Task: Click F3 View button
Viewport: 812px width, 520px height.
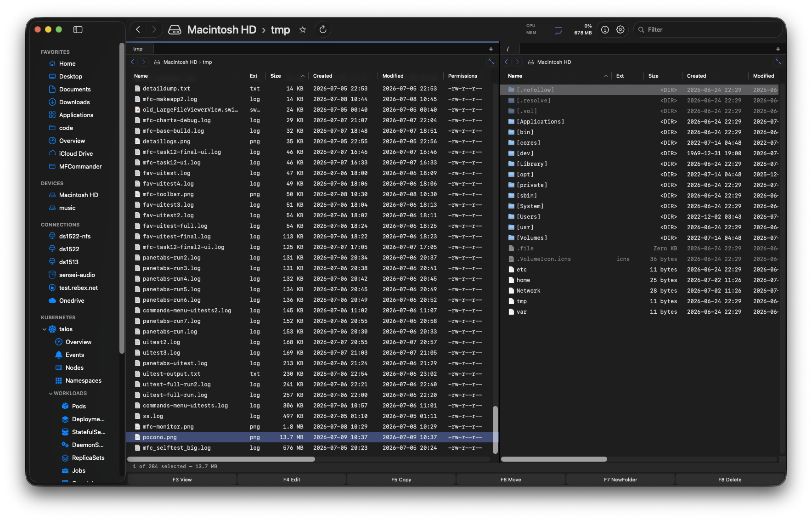Action: [x=182, y=480]
